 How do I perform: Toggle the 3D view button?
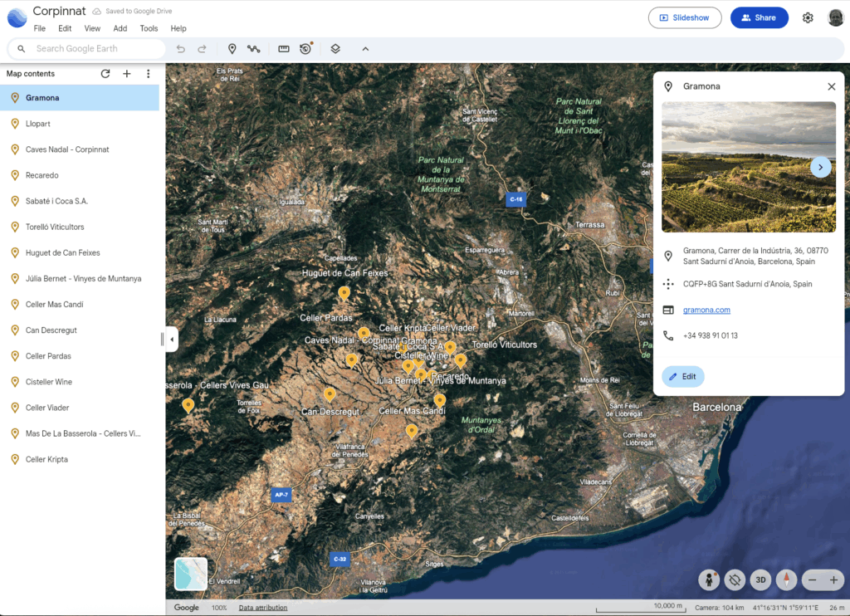pos(760,579)
